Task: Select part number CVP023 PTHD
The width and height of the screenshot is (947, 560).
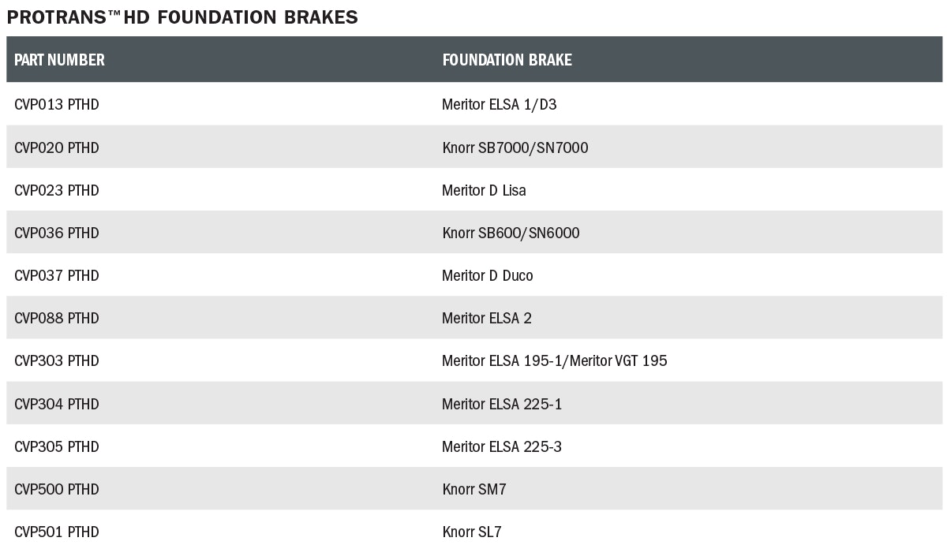Action: (x=57, y=190)
